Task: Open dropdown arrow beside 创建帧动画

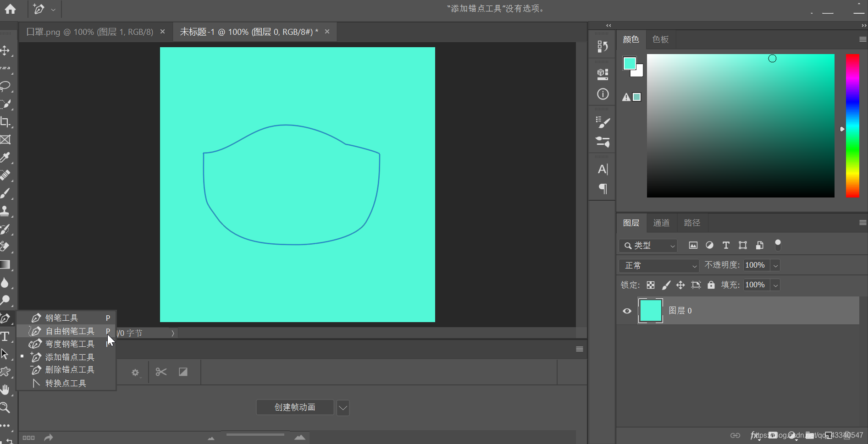Action: click(x=343, y=408)
